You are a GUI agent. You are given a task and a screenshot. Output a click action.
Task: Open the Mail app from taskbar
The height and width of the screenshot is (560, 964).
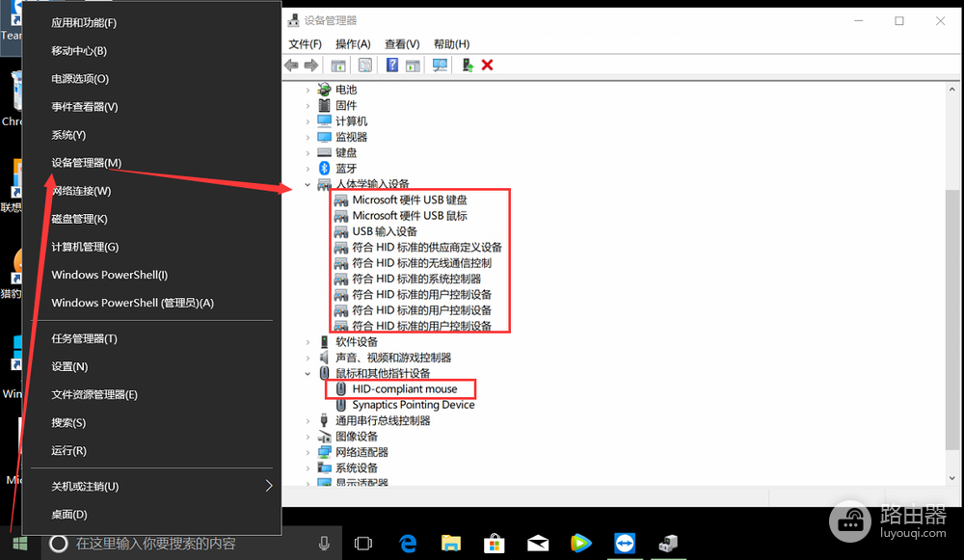click(538, 544)
